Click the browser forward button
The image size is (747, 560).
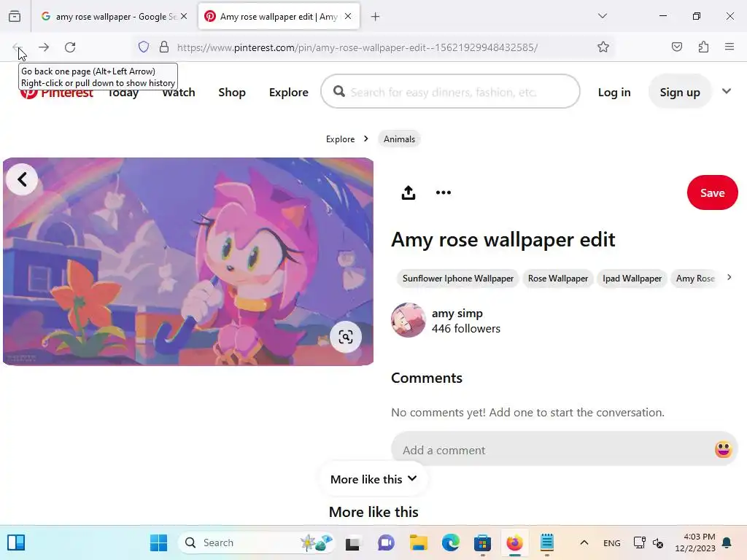tap(44, 47)
